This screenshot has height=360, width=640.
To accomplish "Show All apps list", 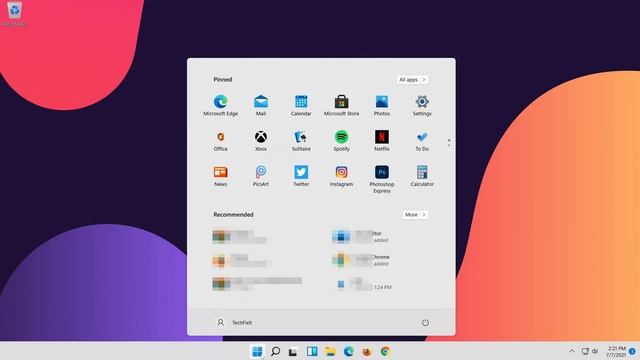I will pos(412,80).
